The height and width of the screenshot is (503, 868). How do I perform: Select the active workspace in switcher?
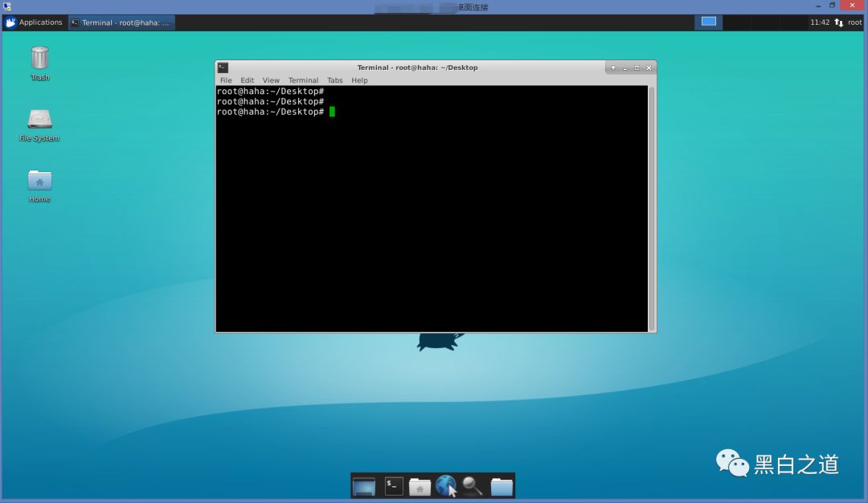pos(708,22)
